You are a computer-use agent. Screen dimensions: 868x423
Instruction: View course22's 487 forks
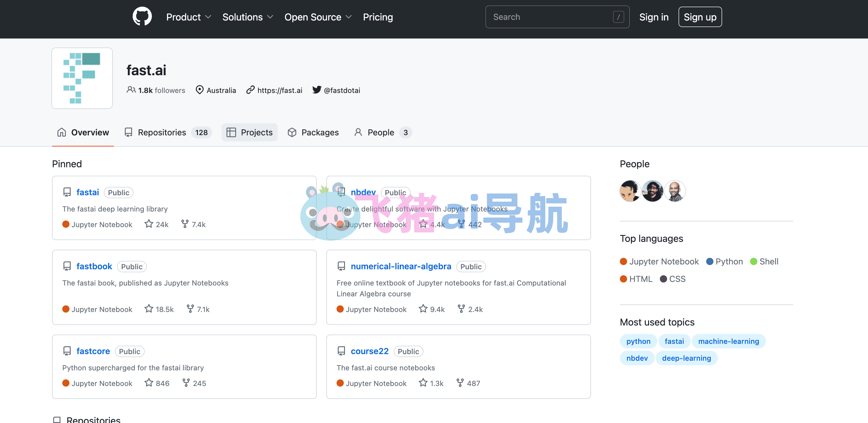pyautogui.click(x=468, y=383)
